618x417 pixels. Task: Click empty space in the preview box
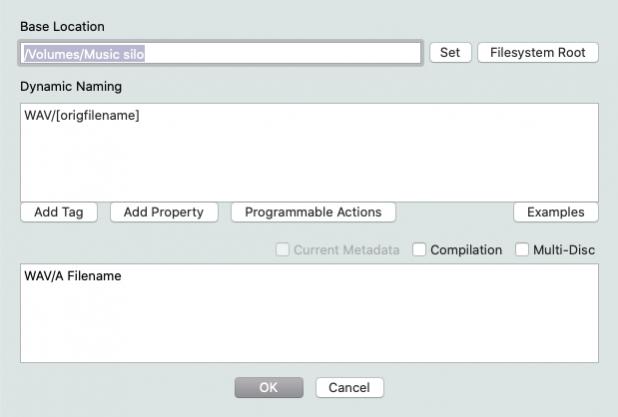[x=308, y=325]
